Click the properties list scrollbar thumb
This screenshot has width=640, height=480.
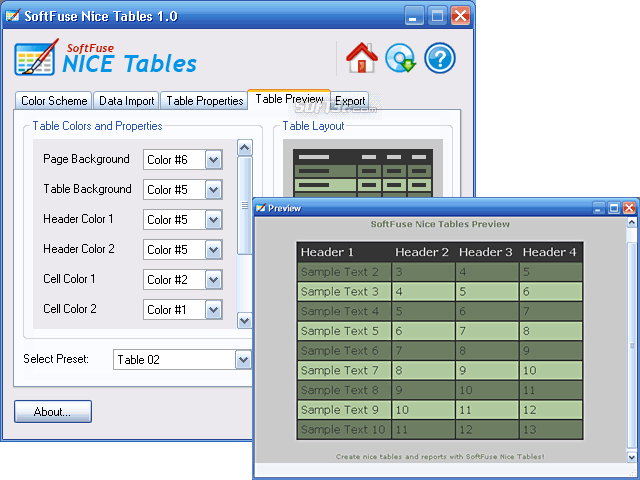(x=244, y=205)
